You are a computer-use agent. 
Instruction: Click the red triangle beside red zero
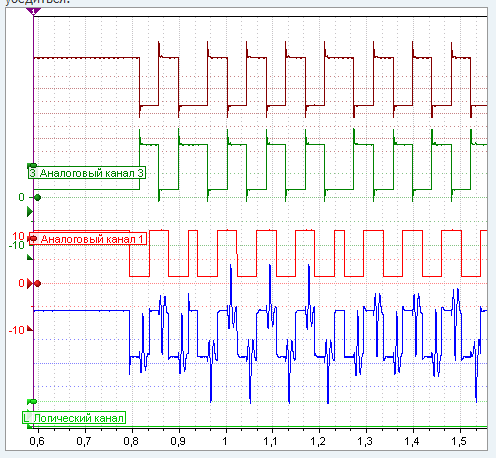(30, 284)
